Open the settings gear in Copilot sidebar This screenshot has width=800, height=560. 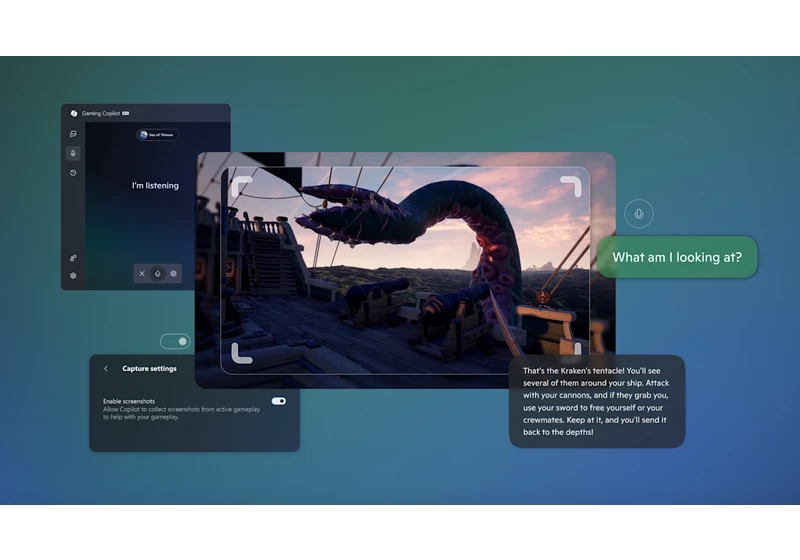tap(73, 275)
